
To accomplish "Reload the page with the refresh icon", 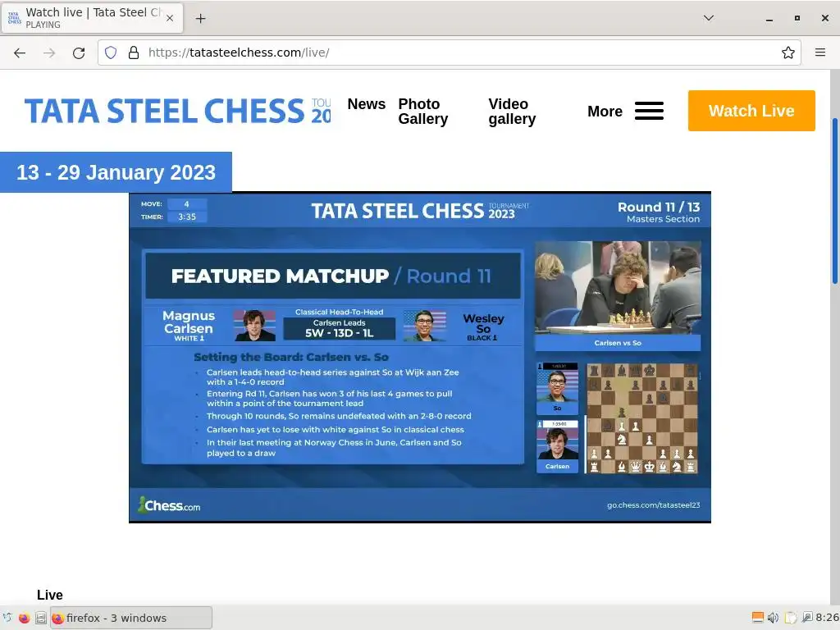I will click(x=79, y=52).
